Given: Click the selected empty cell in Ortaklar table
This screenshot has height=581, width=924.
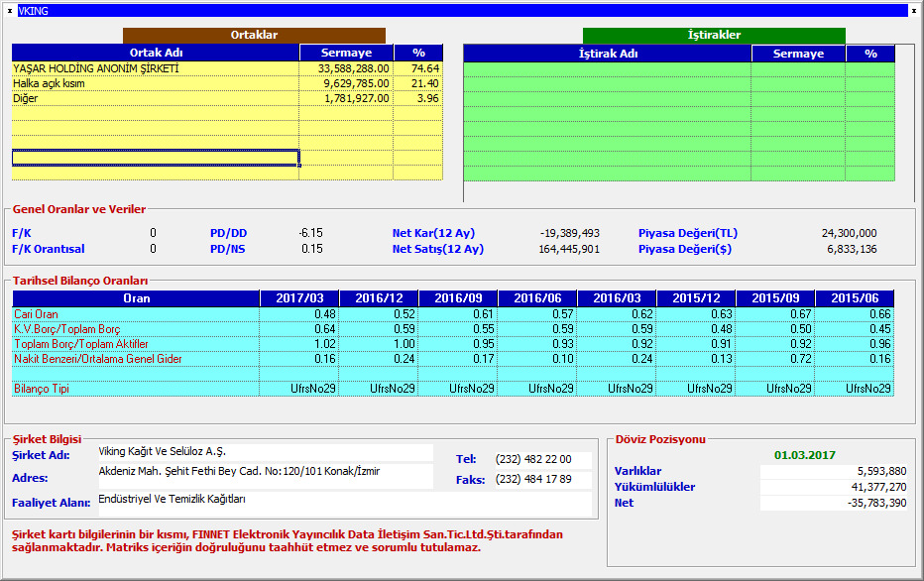Looking at the screenshot, I should click(x=156, y=158).
